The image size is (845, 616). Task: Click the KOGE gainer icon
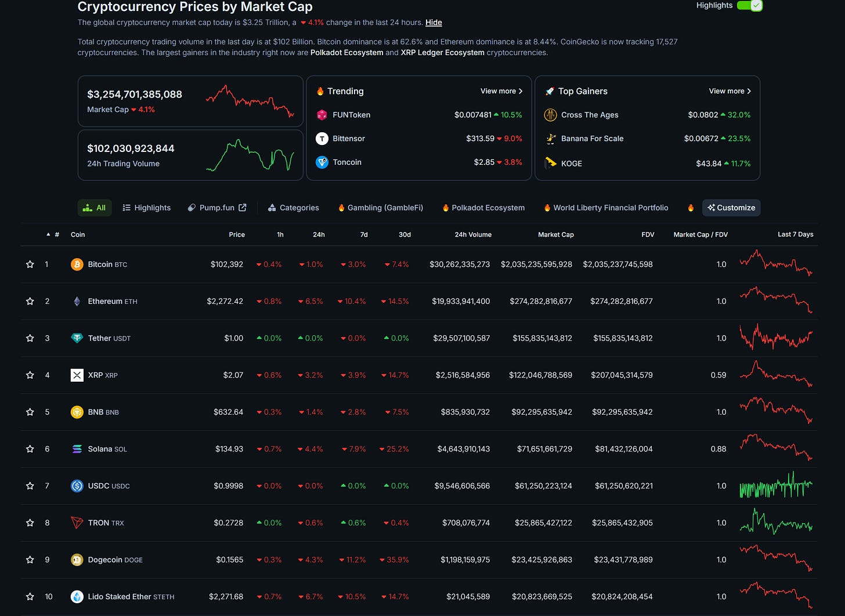pos(550,163)
